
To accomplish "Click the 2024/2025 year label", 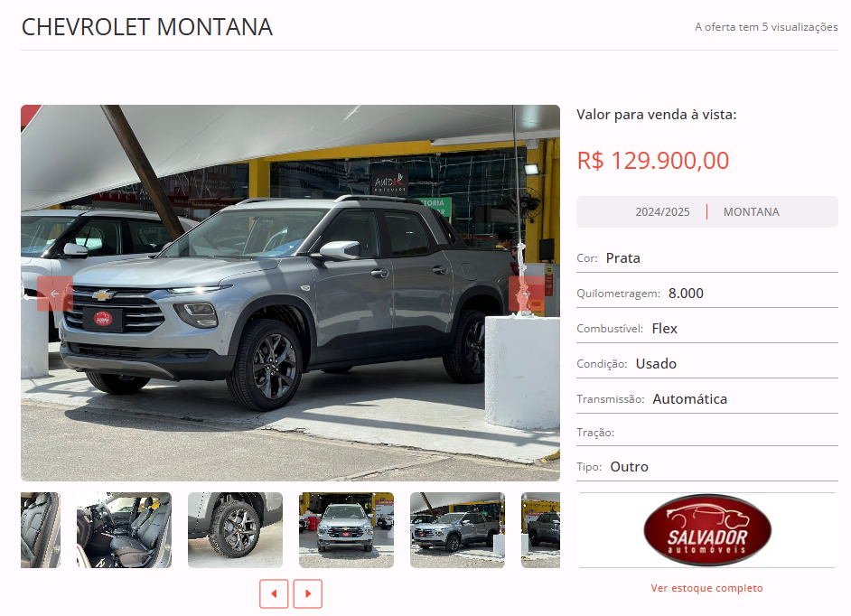I will (663, 212).
